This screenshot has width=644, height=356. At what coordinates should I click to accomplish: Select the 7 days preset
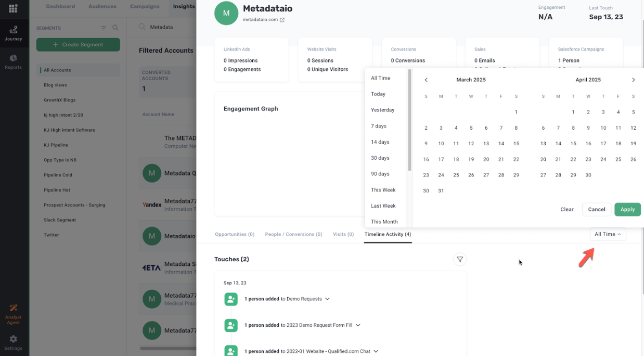(x=379, y=126)
